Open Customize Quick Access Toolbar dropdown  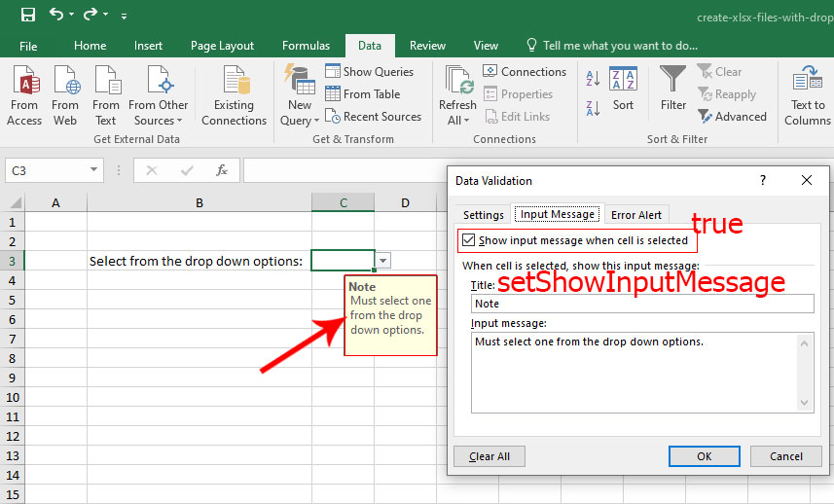(124, 16)
